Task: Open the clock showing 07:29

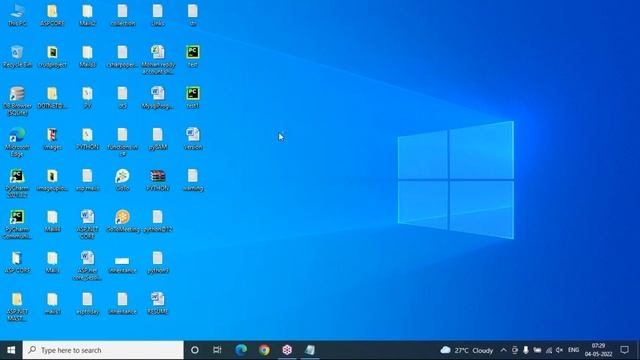Action: coord(598,350)
